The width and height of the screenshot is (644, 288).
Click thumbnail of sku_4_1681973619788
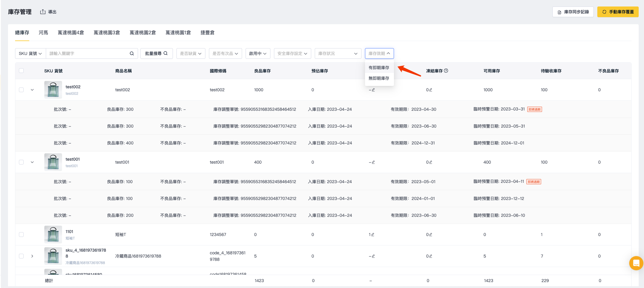53,256
